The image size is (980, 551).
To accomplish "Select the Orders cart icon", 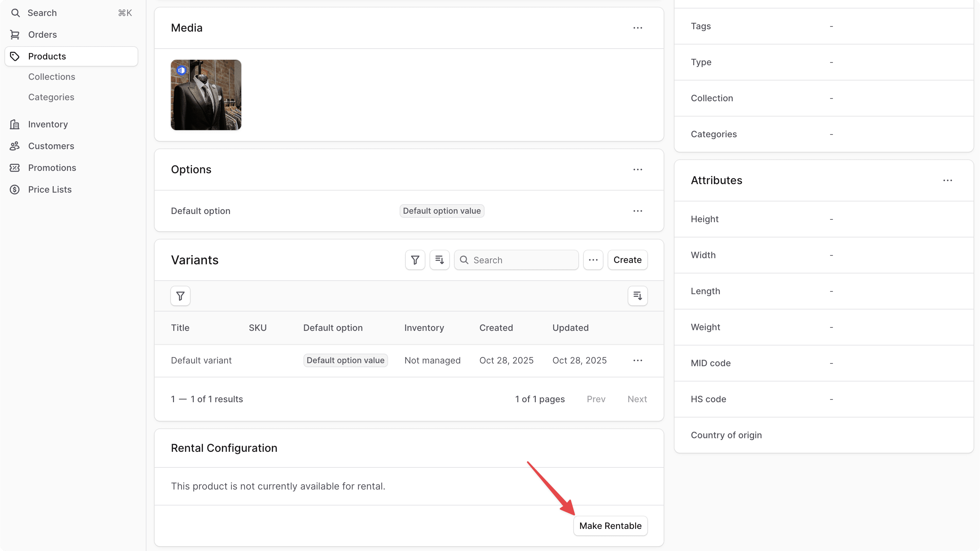I will (15, 34).
